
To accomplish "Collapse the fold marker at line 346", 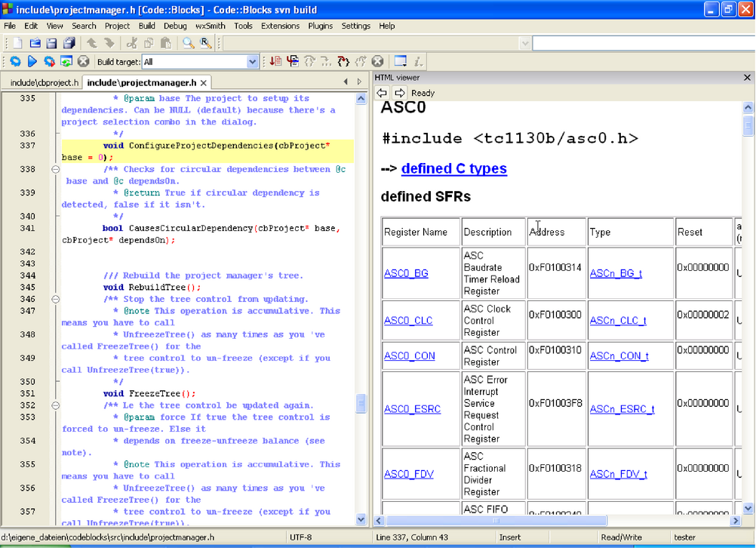I will pyautogui.click(x=55, y=299).
